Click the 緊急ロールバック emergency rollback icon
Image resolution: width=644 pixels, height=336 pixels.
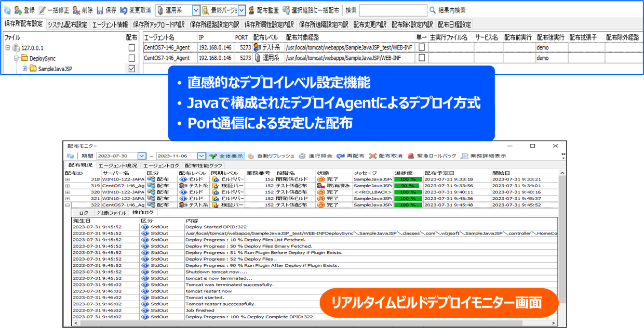click(x=411, y=156)
